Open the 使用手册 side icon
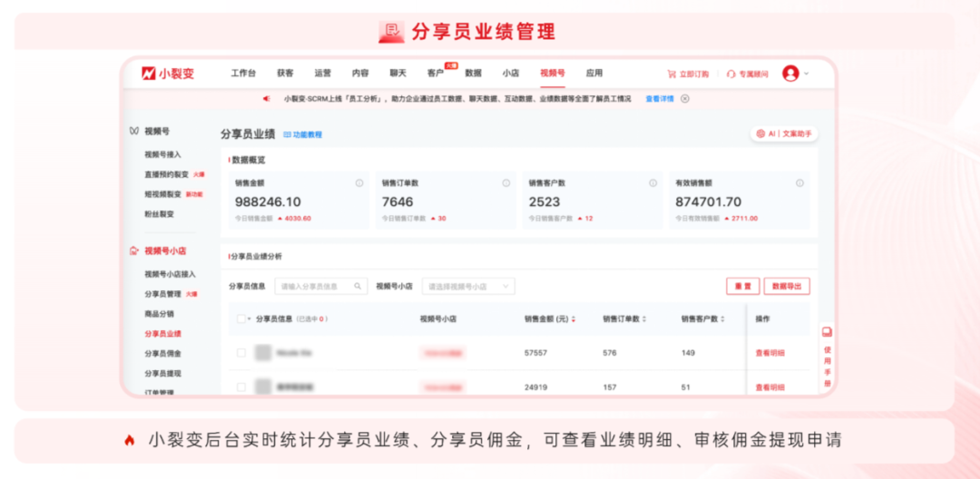 pyautogui.click(x=827, y=332)
